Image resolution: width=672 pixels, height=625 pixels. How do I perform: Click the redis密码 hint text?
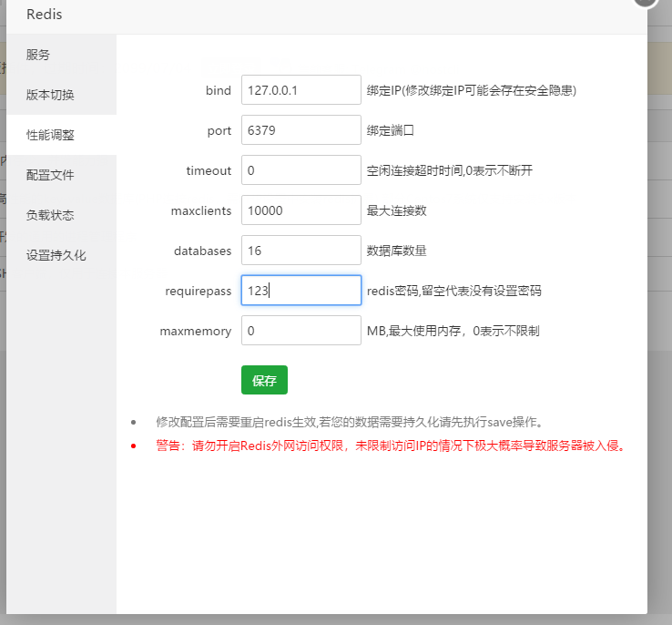pos(453,291)
